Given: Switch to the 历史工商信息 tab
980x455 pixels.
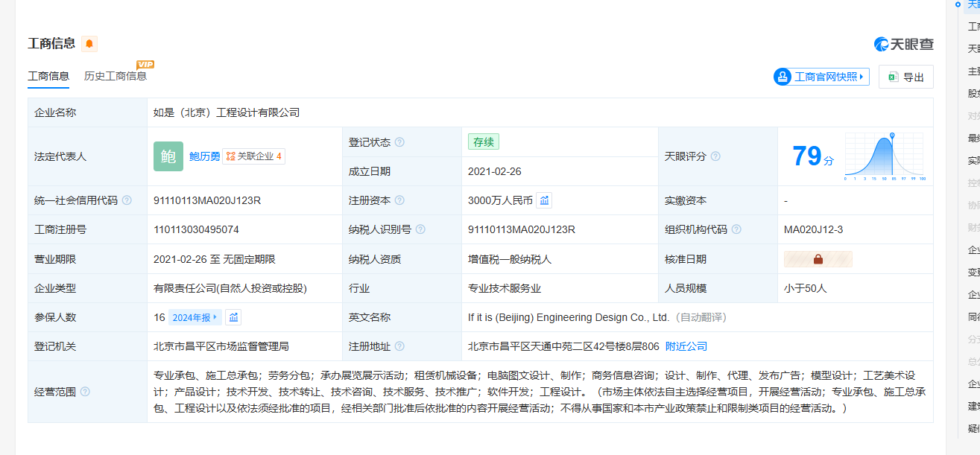Looking at the screenshot, I should (115, 76).
